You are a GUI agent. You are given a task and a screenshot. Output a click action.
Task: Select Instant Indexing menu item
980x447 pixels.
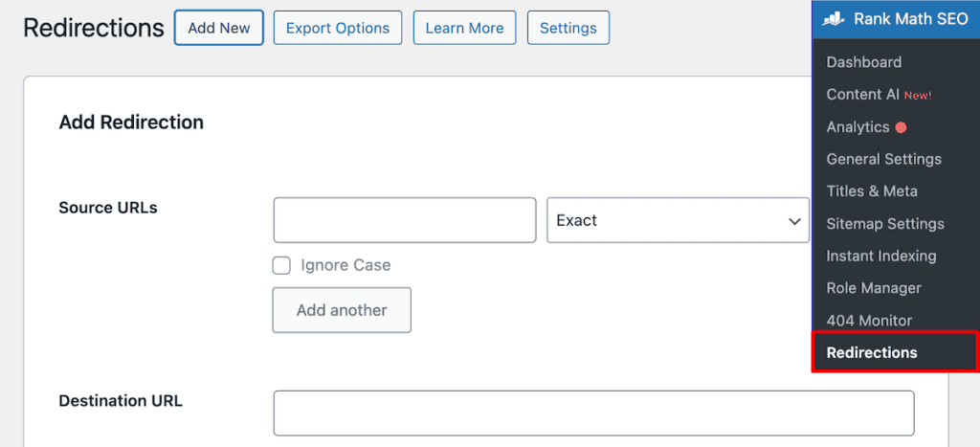[x=880, y=256]
